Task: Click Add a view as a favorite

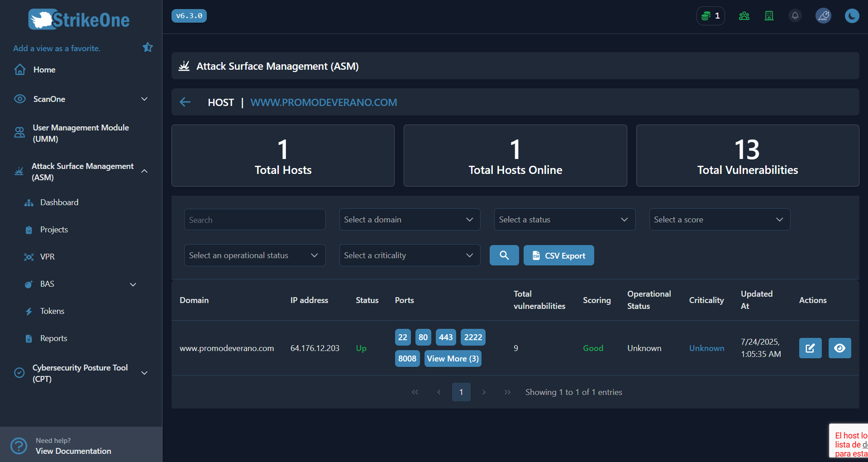Action: point(57,48)
